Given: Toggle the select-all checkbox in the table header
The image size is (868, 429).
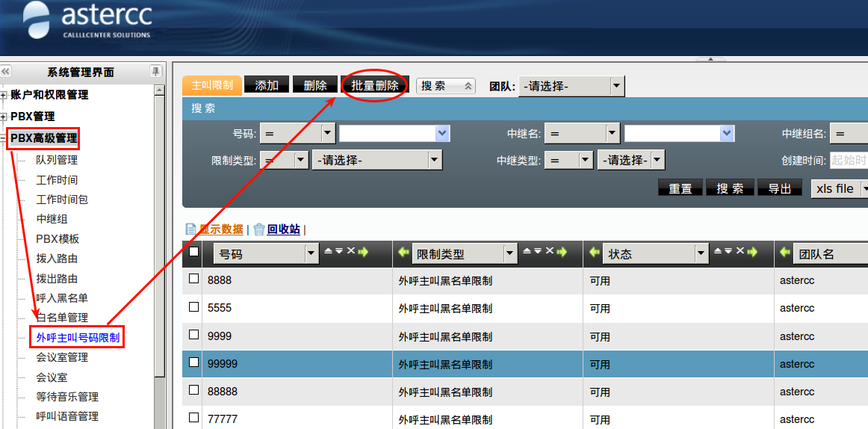Looking at the screenshot, I should [x=193, y=252].
